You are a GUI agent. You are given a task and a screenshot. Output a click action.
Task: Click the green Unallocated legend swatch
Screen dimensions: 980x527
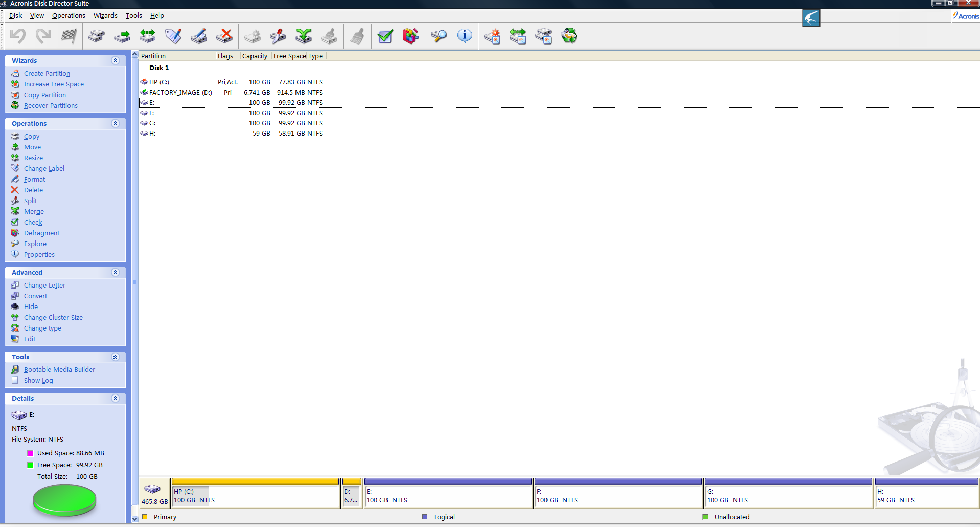[x=705, y=517]
